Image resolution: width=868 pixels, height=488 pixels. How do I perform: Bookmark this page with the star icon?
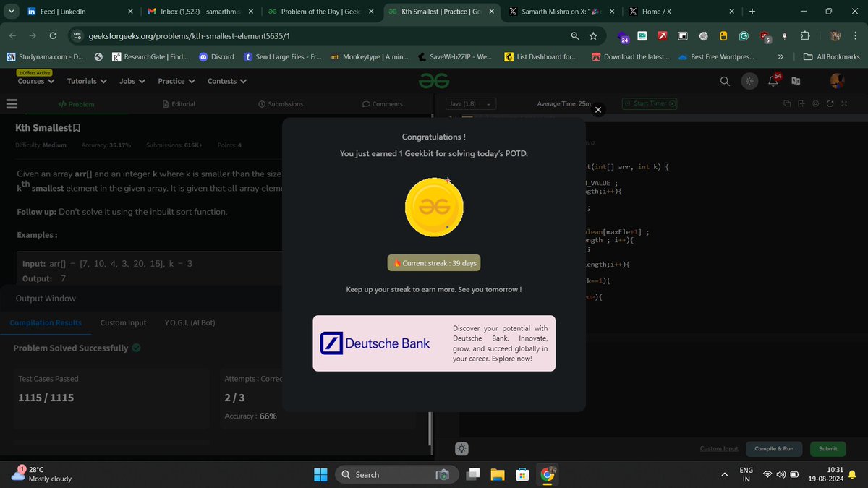click(x=593, y=35)
